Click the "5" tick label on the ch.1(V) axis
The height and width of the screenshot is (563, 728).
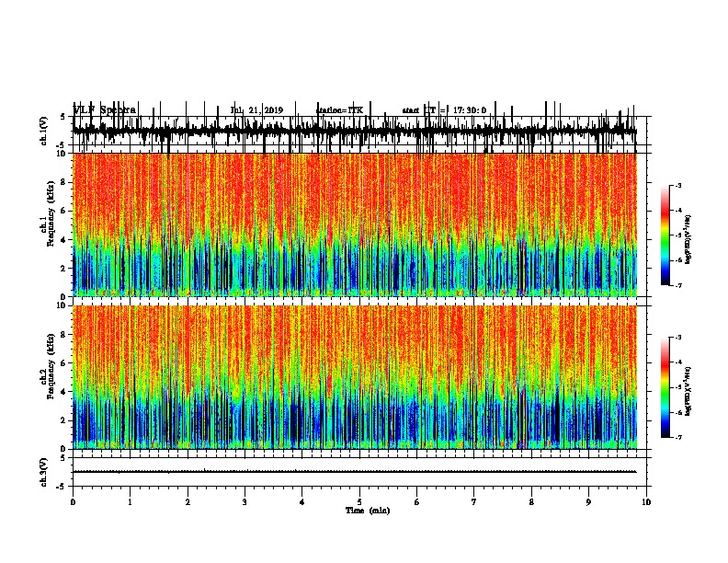tap(63, 117)
